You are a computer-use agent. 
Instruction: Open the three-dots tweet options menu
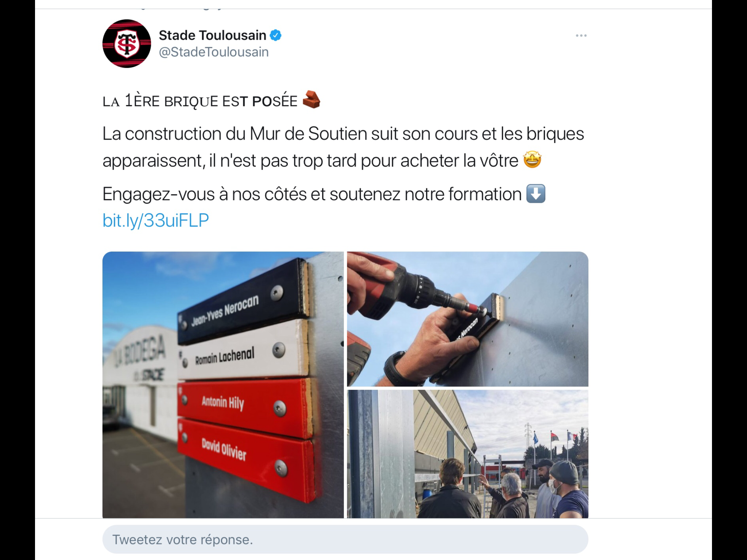coord(581,35)
